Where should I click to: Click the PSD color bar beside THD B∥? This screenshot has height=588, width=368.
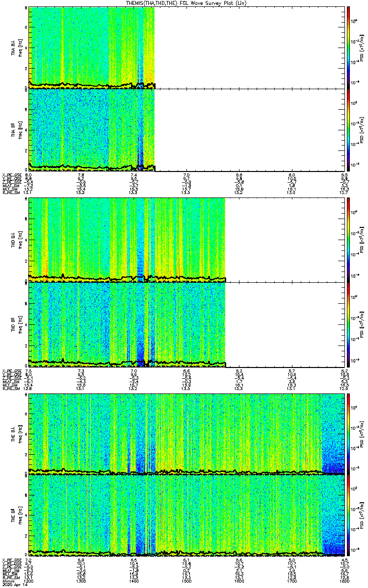click(348, 324)
